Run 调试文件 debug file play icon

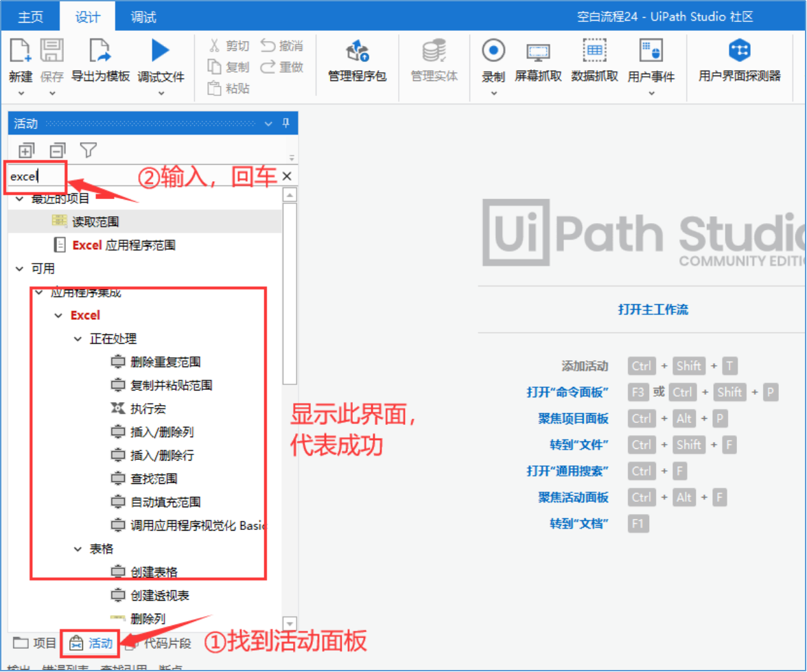pyautogui.click(x=161, y=51)
